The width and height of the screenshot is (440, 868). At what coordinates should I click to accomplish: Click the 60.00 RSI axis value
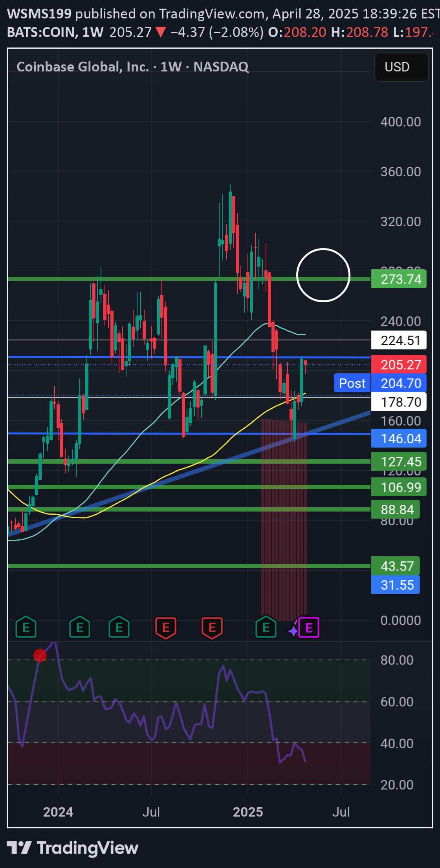(x=397, y=702)
